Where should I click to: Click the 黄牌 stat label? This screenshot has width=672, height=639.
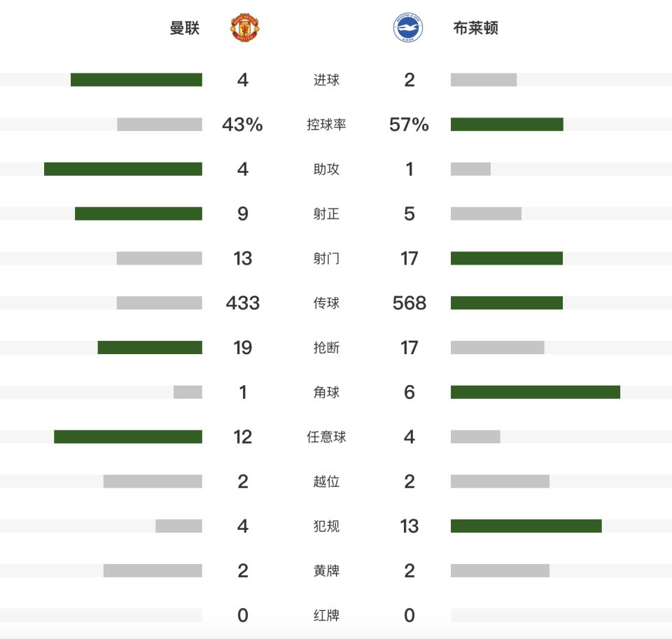(x=326, y=571)
